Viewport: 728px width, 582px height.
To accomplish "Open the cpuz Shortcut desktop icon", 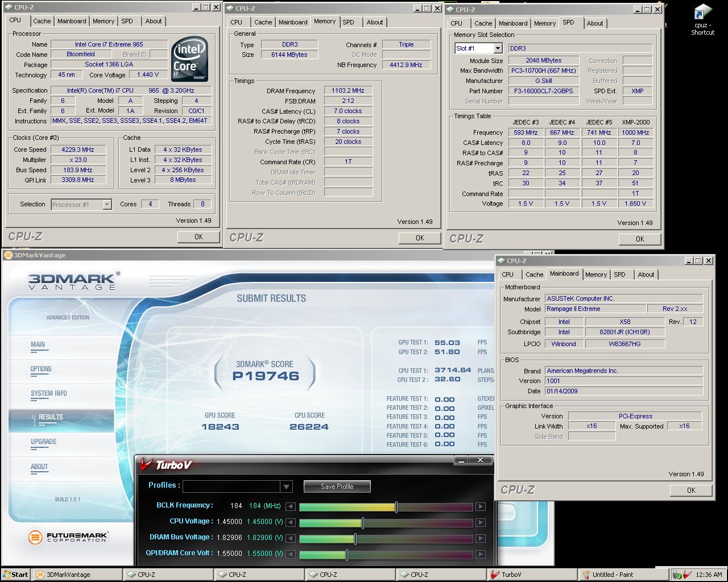I will click(702, 20).
